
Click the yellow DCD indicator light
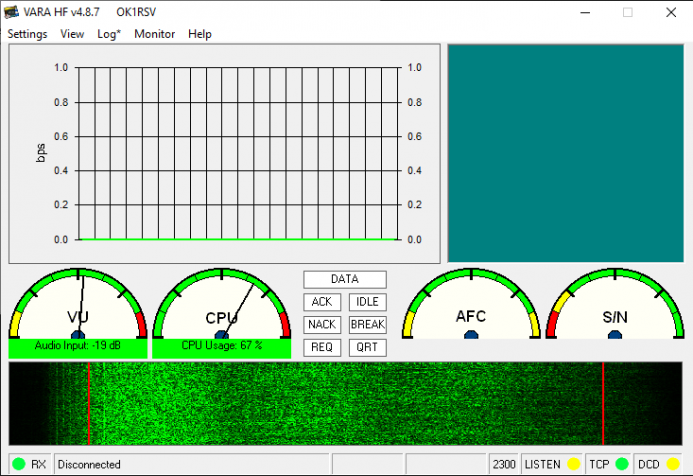pyautogui.click(x=673, y=464)
